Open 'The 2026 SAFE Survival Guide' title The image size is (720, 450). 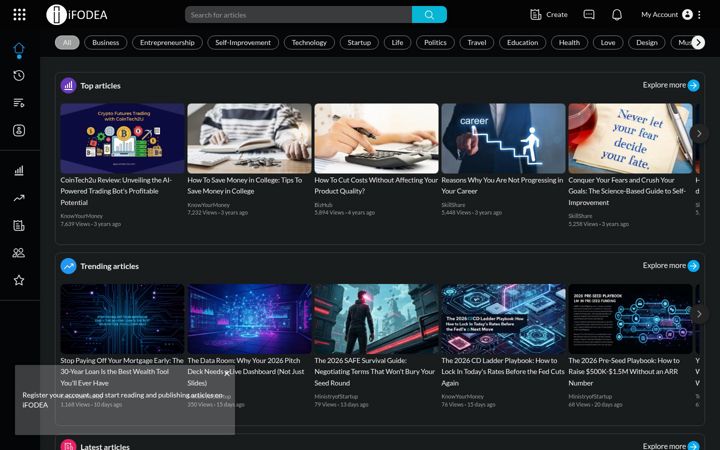pos(375,371)
